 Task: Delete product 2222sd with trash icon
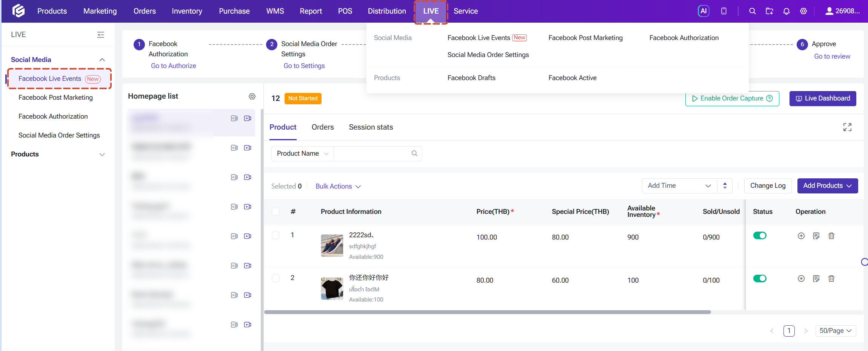coord(831,236)
